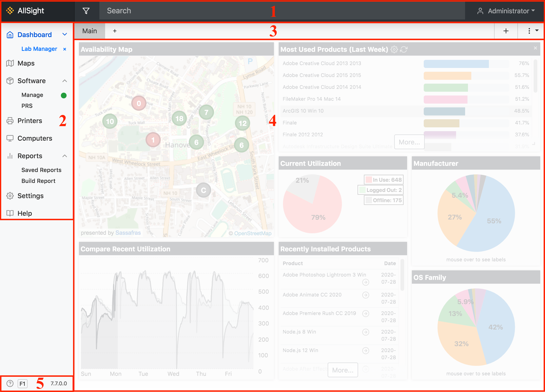The height and width of the screenshot is (392, 545).
Task: Open the filter funnel icon
Action: (x=86, y=11)
